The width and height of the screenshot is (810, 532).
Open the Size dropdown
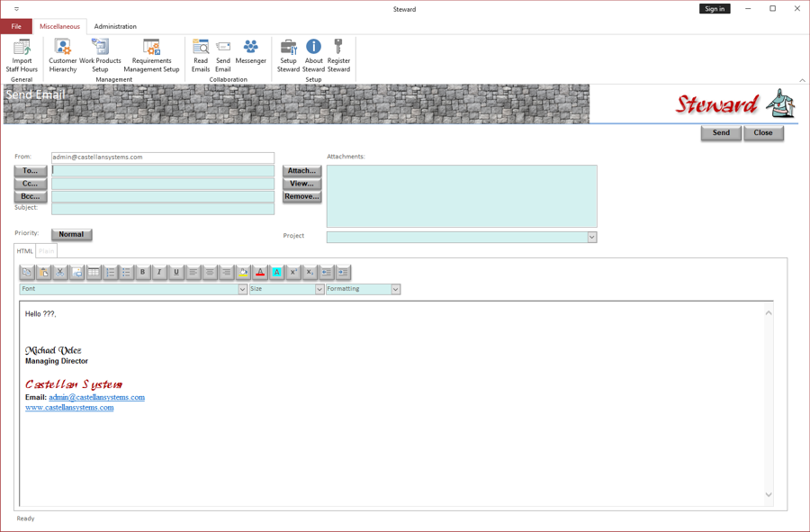(319, 289)
